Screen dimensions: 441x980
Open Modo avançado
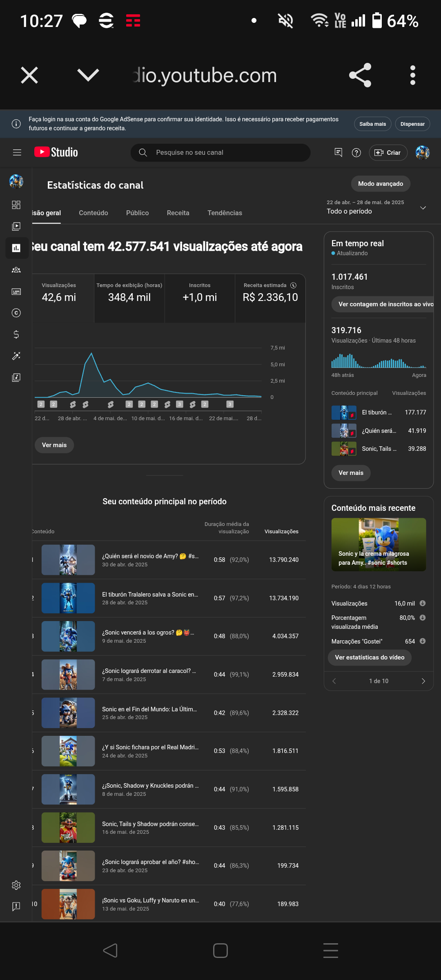coord(381,184)
